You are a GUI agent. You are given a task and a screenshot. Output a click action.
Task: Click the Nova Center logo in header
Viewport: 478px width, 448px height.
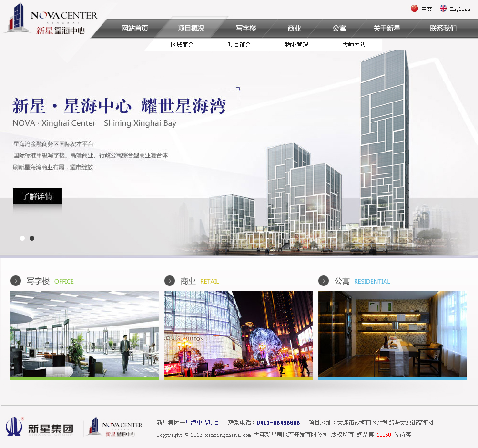pos(51,20)
